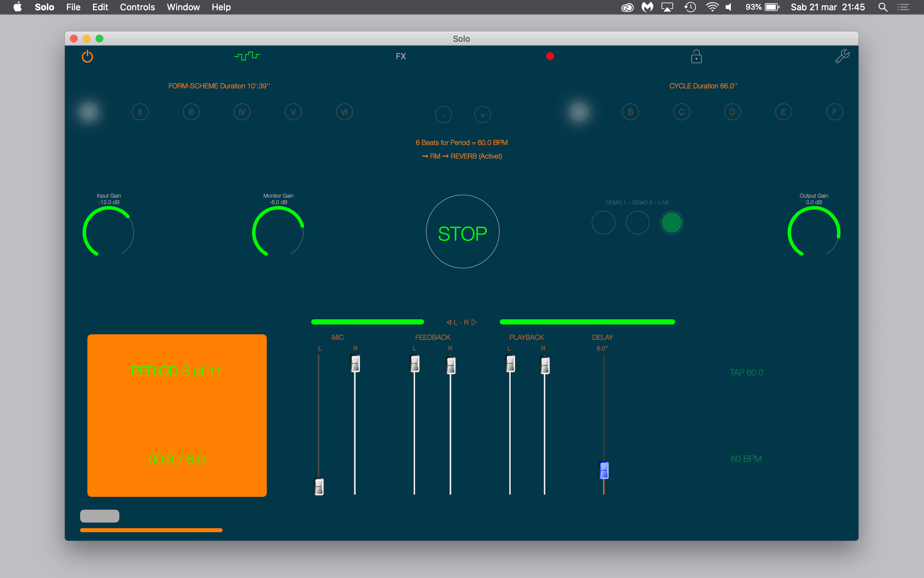Select form-scheme V

pyautogui.click(x=293, y=112)
